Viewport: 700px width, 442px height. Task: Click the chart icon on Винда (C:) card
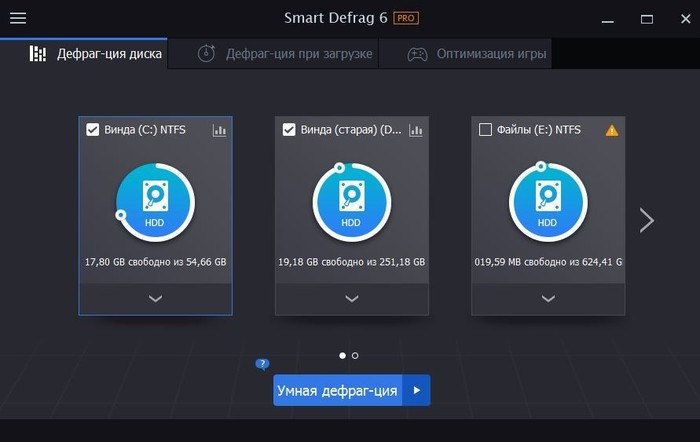point(219,130)
